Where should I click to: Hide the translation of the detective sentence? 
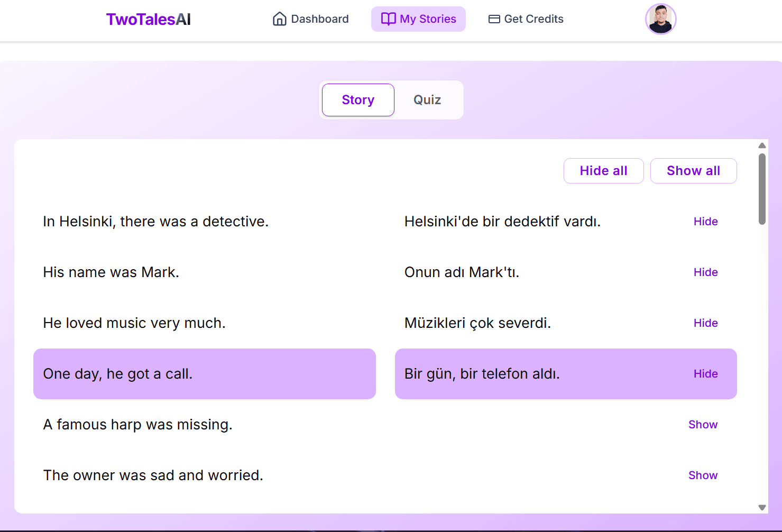pos(705,221)
